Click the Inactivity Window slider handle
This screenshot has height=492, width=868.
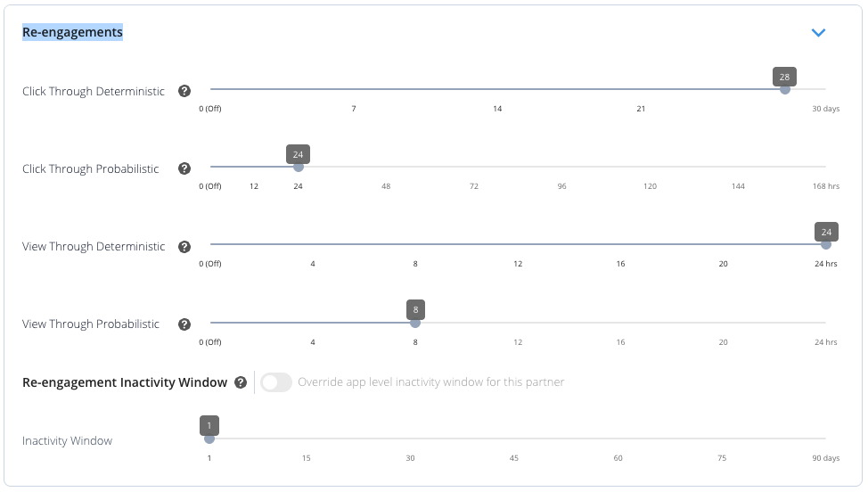tap(209, 438)
